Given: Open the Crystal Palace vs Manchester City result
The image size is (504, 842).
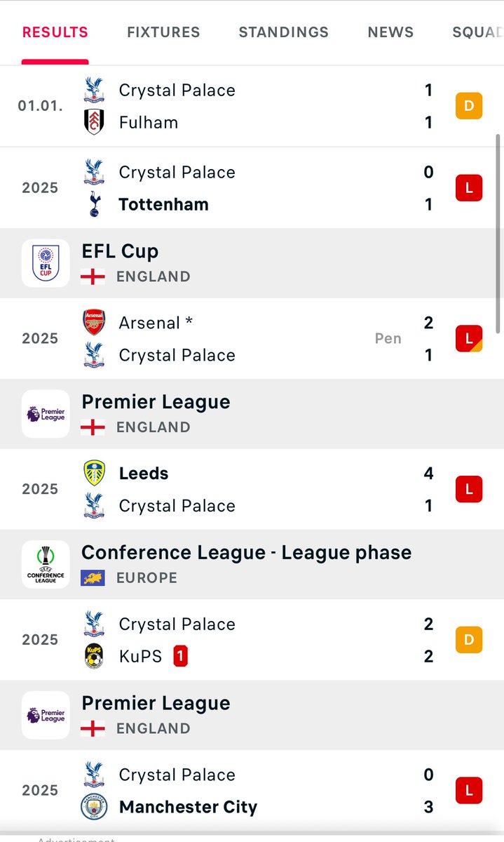Looking at the screenshot, I should click(252, 791).
